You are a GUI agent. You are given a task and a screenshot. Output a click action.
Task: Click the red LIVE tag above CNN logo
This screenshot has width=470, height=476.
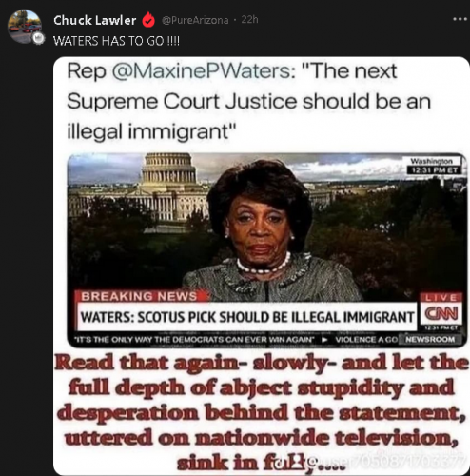441,298
